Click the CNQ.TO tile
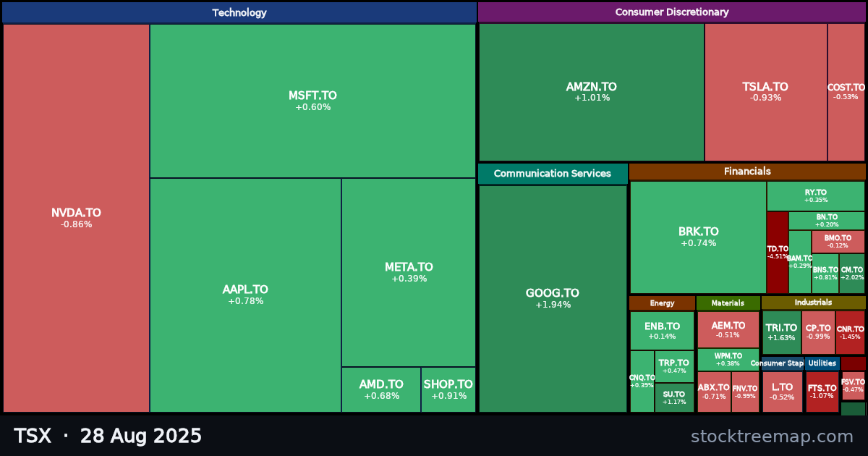The image size is (868, 456). tap(642, 381)
